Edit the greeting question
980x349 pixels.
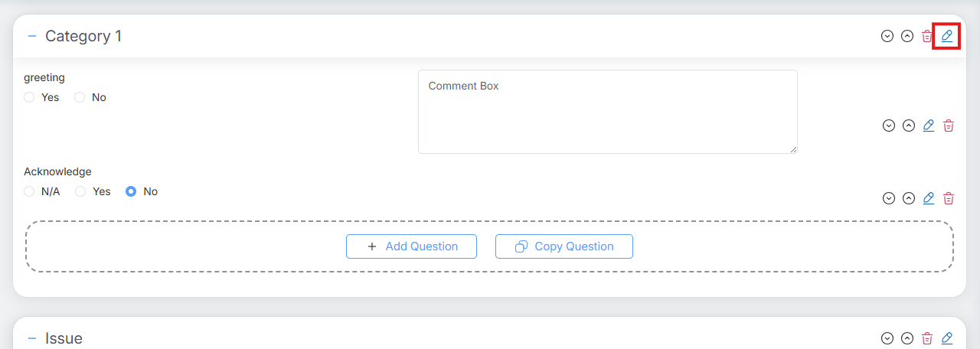(x=929, y=126)
